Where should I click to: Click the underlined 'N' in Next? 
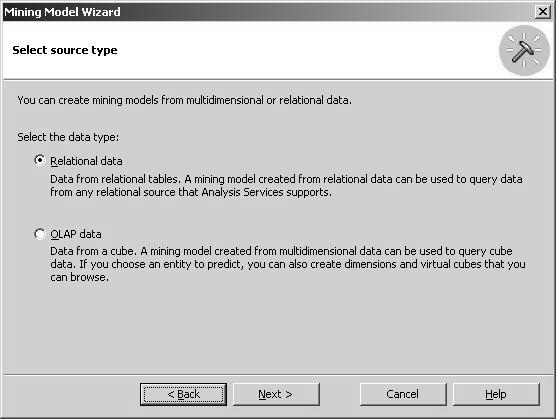point(261,394)
